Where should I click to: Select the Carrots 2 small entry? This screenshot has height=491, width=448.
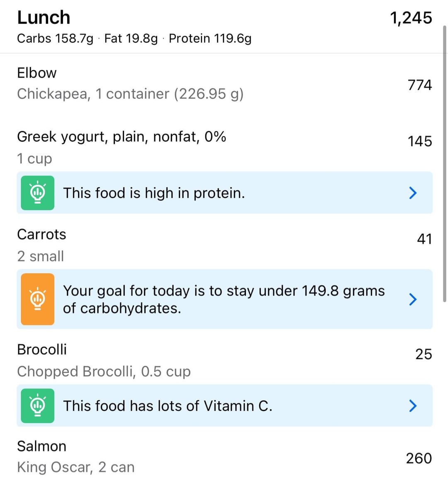tap(224, 245)
